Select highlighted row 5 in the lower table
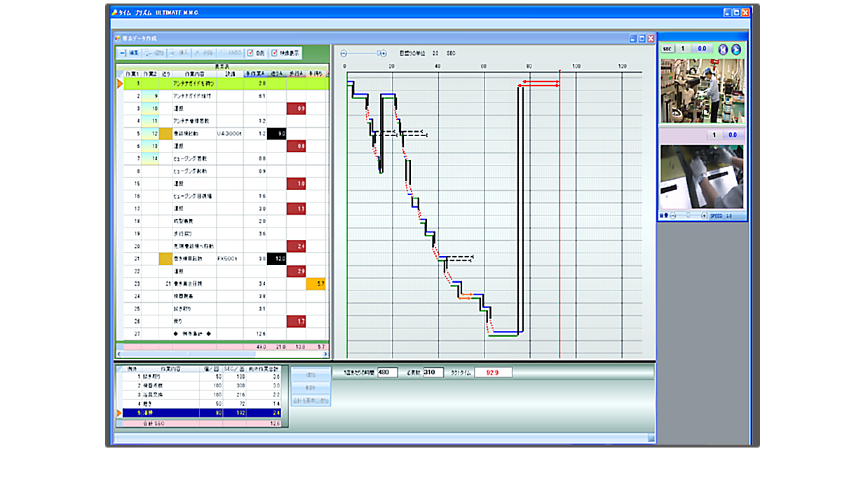 tap(202, 413)
